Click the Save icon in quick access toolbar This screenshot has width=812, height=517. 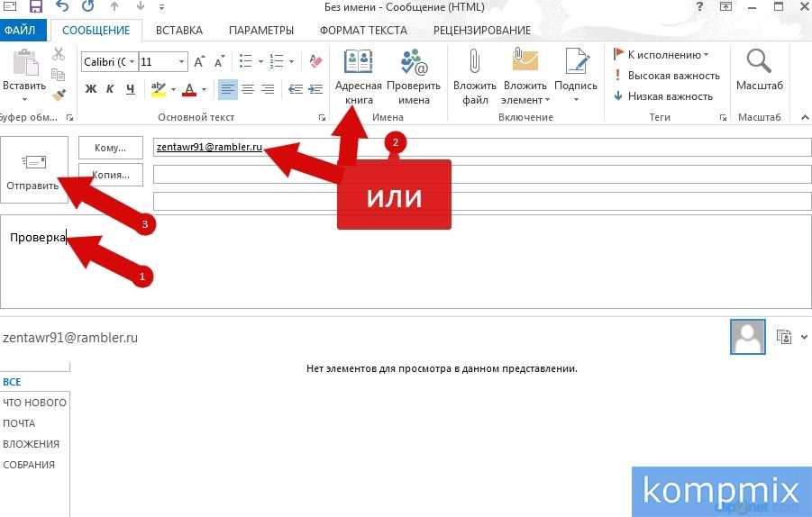tap(35, 6)
